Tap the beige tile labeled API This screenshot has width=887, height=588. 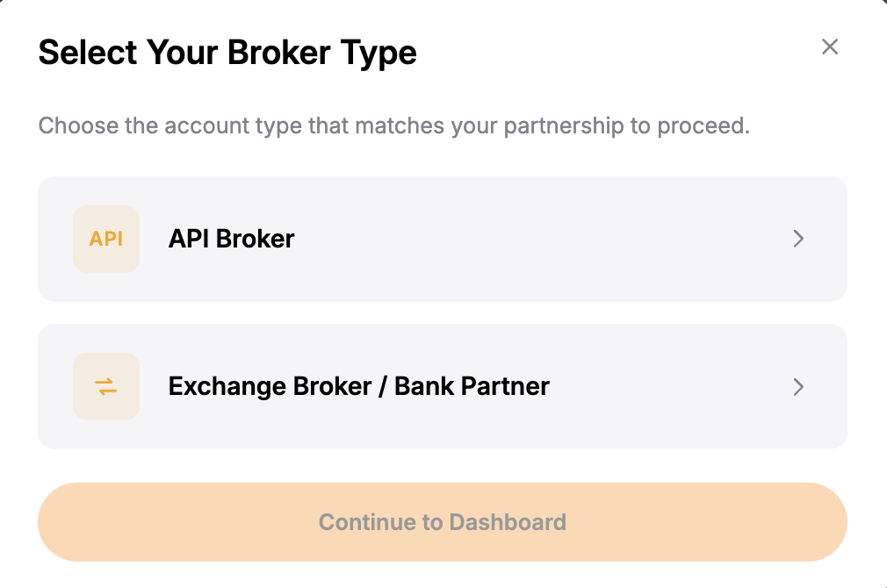point(106,239)
